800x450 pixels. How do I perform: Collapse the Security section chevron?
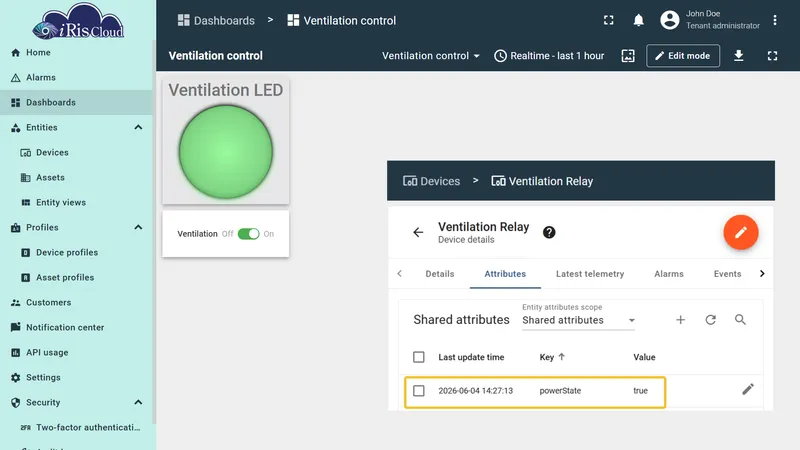(138, 403)
